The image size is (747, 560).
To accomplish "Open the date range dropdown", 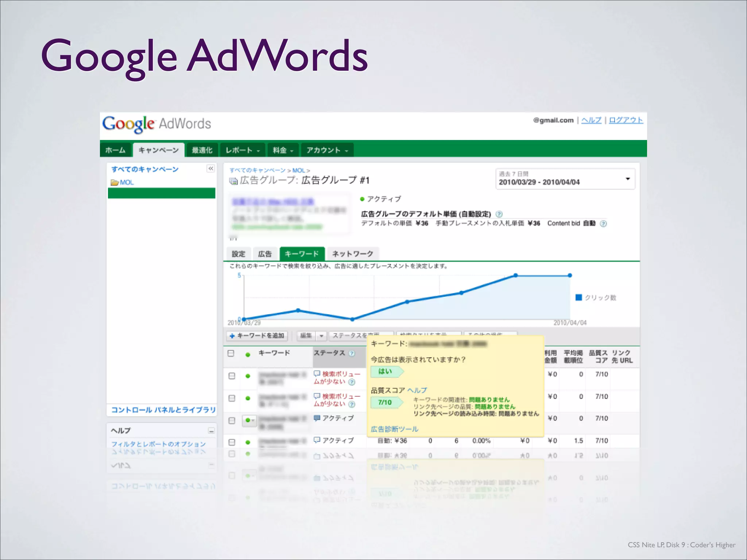I will click(565, 179).
